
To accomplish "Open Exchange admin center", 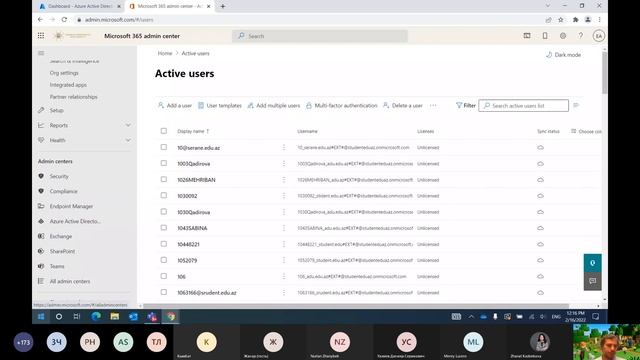I will (x=61, y=236).
